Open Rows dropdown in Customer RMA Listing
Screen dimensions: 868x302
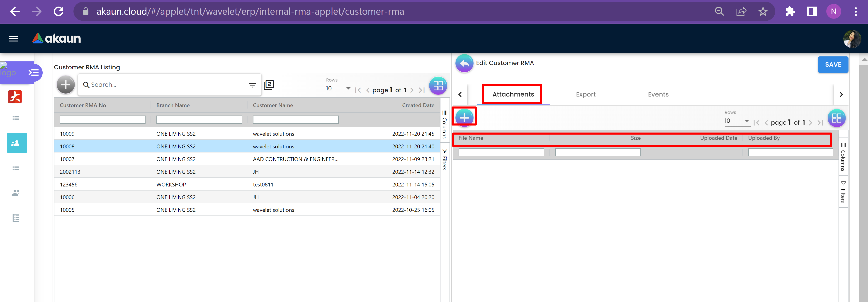(x=338, y=89)
